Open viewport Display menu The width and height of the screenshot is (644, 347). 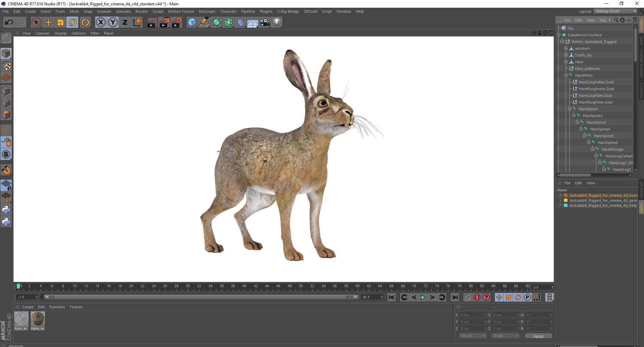pos(61,33)
